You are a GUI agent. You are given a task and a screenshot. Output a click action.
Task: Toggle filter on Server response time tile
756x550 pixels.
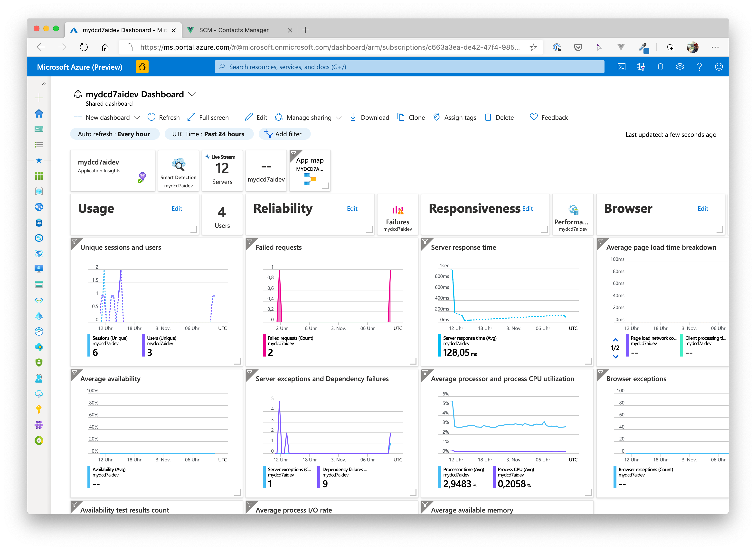pos(425,241)
